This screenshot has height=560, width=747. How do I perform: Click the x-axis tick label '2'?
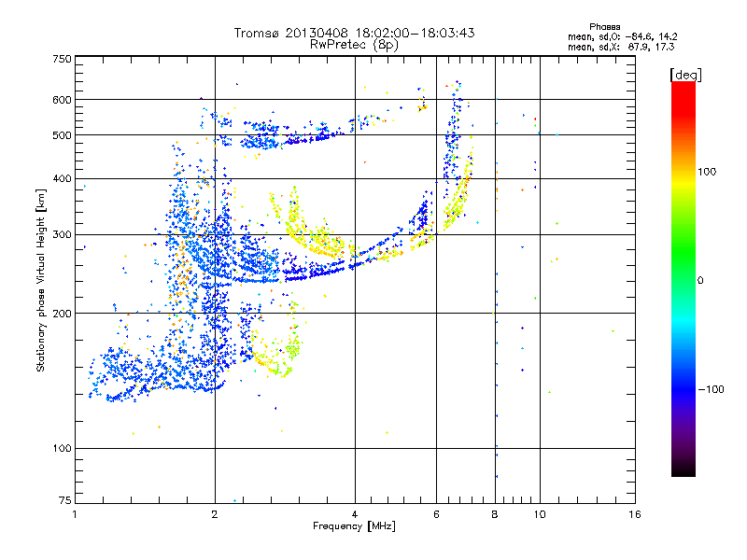tap(215, 514)
